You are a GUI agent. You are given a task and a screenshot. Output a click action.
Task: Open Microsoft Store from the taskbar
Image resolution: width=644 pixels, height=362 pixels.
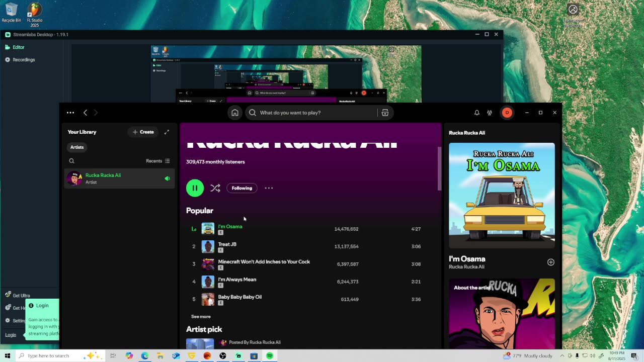pyautogui.click(x=254, y=356)
